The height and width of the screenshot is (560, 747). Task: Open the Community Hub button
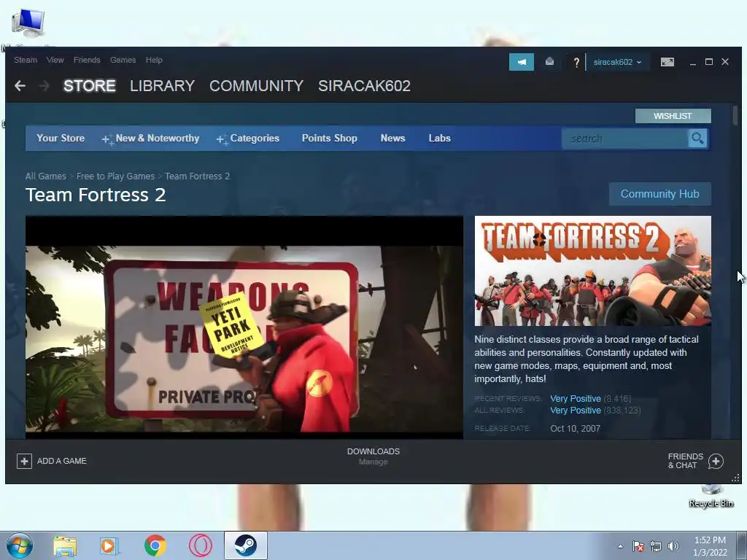659,194
